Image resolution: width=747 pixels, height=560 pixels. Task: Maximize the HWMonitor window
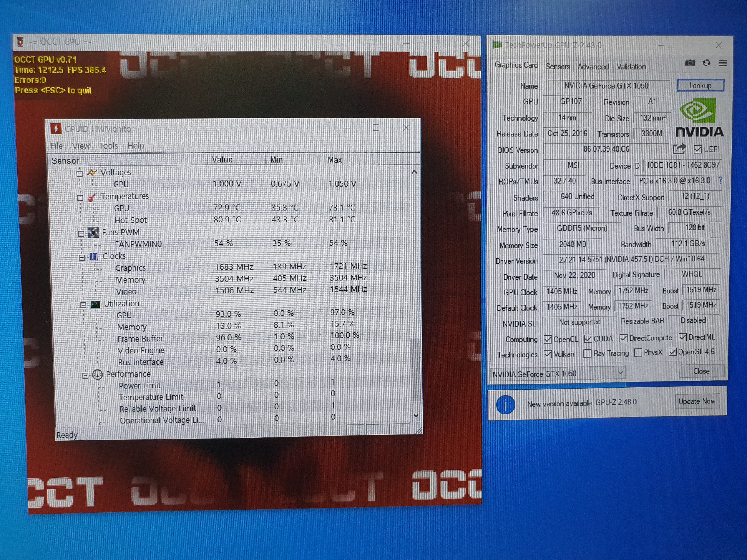pyautogui.click(x=376, y=128)
